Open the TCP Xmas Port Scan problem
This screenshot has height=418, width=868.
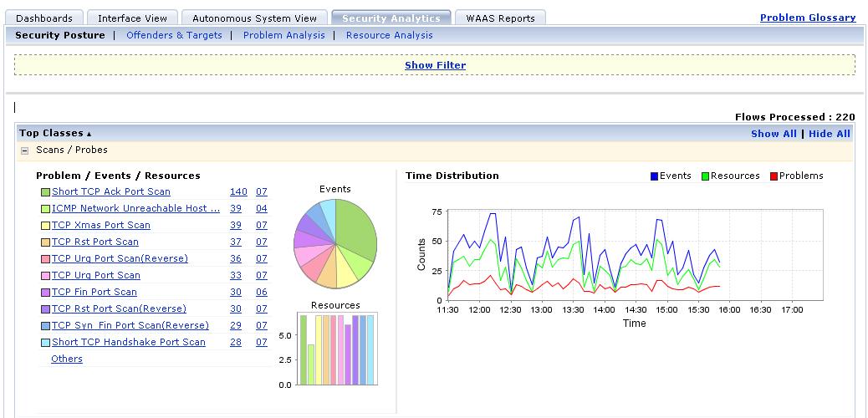click(101, 226)
